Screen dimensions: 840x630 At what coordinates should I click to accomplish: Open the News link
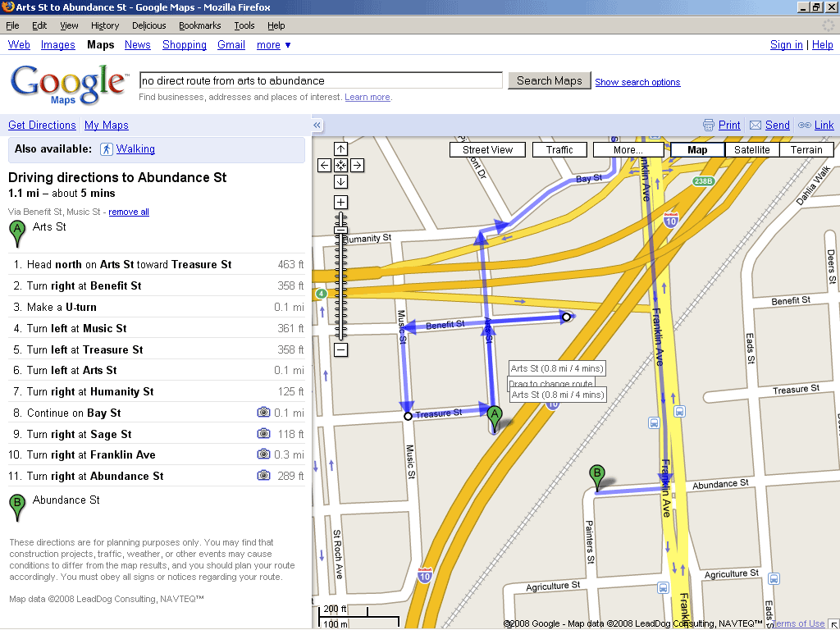137,45
